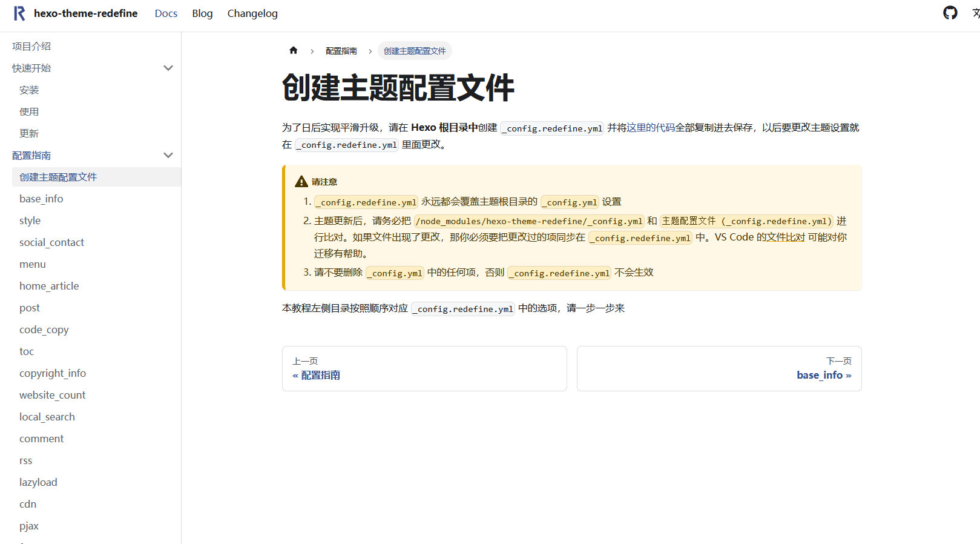Open the Changelog navigation item

coord(252,13)
